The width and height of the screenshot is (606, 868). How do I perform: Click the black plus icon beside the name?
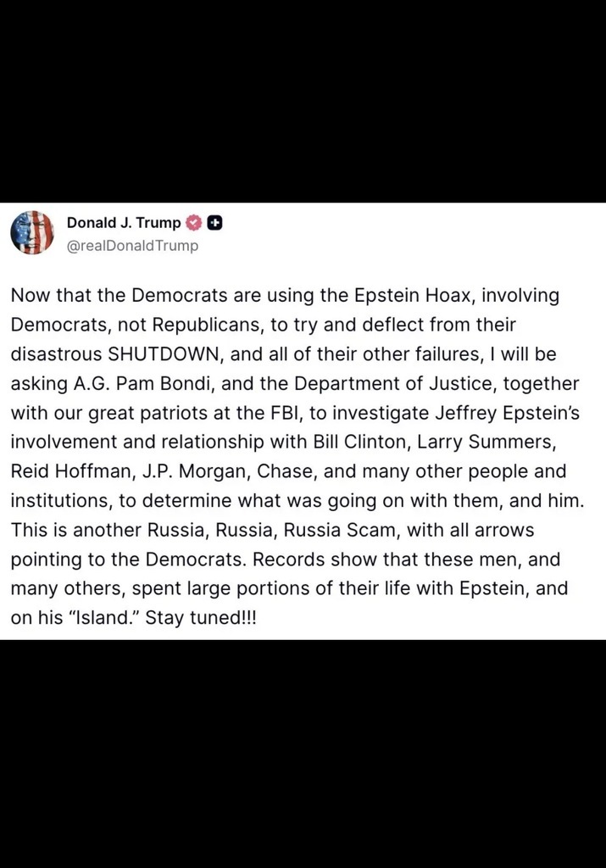(215, 224)
